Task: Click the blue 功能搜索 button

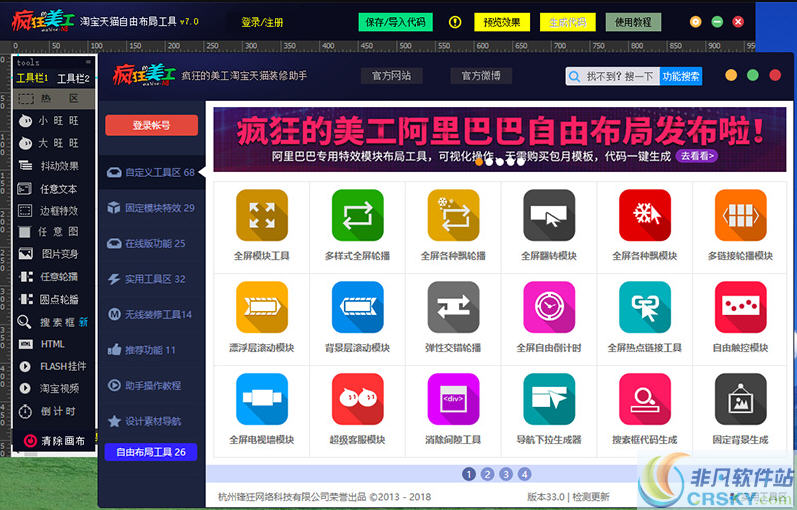Action: (x=681, y=76)
